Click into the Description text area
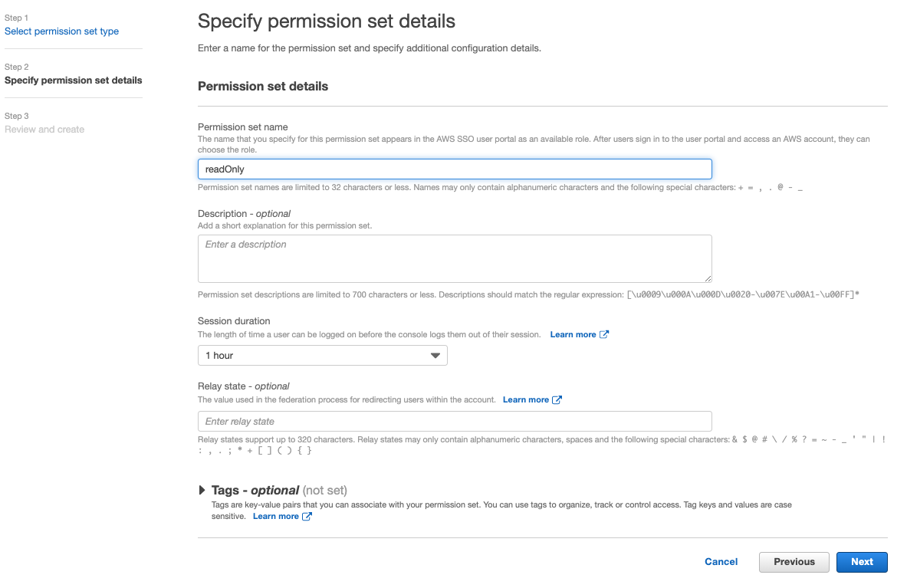Viewport: 907px width, 588px height. (455, 258)
